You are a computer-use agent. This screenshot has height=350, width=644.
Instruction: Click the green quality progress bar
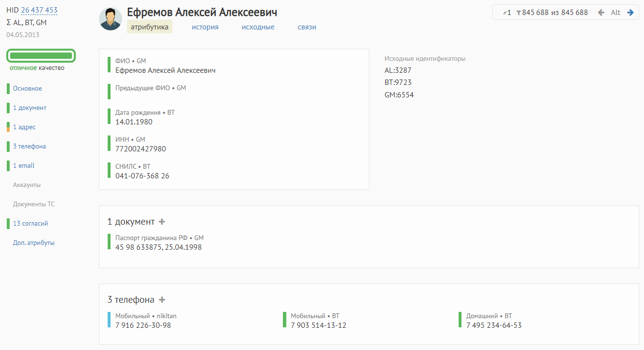[x=41, y=56]
